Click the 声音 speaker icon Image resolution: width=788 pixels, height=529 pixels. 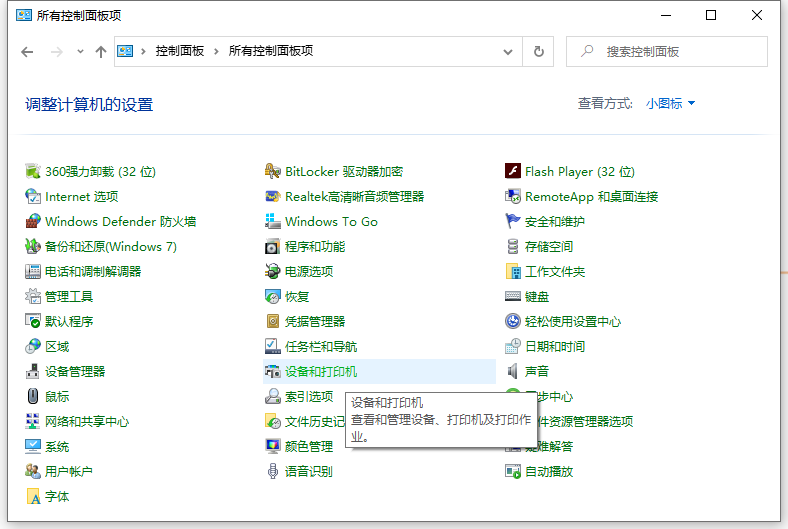(x=513, y=372)
